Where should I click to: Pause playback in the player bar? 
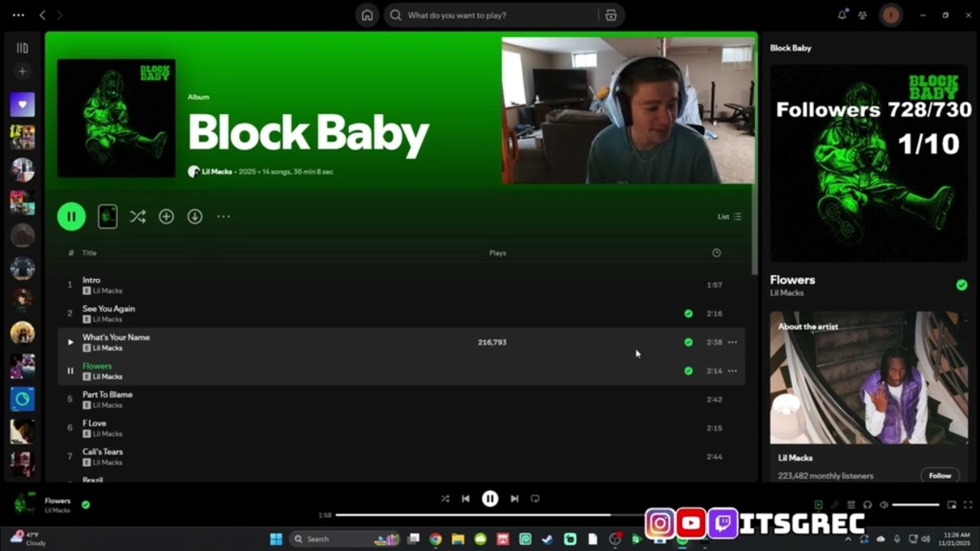tap(490, 498)
